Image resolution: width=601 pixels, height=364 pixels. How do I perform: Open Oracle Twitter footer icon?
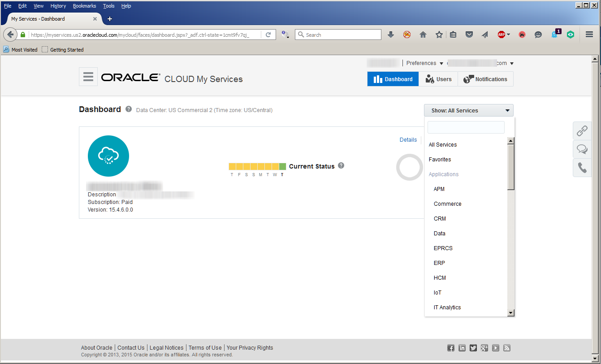(473, 348)
